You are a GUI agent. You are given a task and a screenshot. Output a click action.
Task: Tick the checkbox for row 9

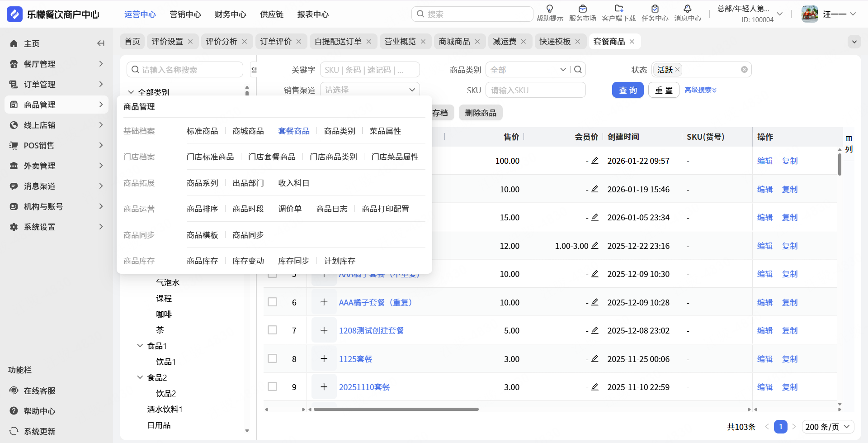(x=272, y=387)
